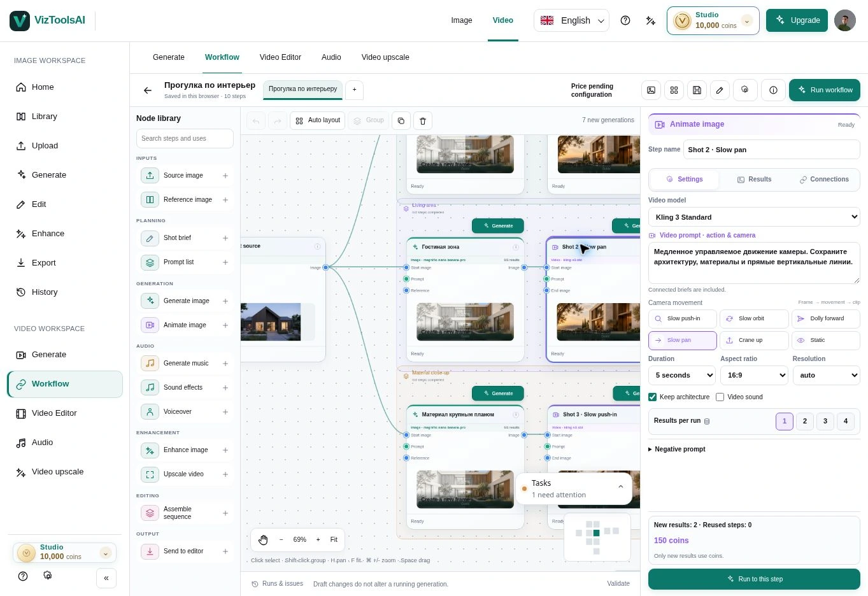Click the redo arrow in canvas toolbar
868x596 pixels.
tap(278, 120)
